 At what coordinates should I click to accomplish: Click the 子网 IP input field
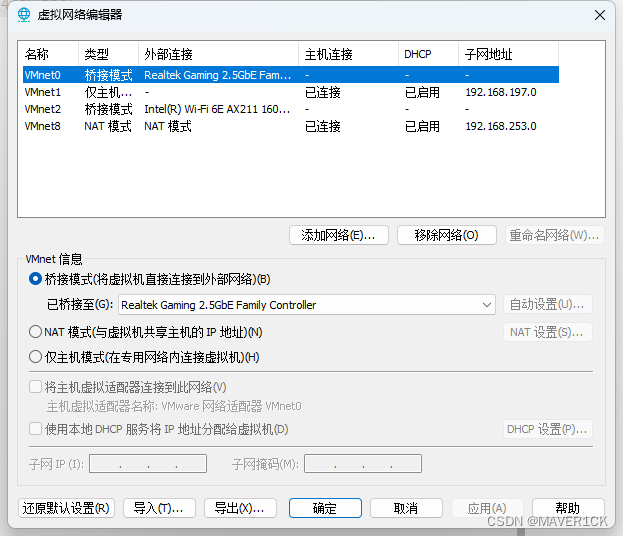tap(148, 464)
